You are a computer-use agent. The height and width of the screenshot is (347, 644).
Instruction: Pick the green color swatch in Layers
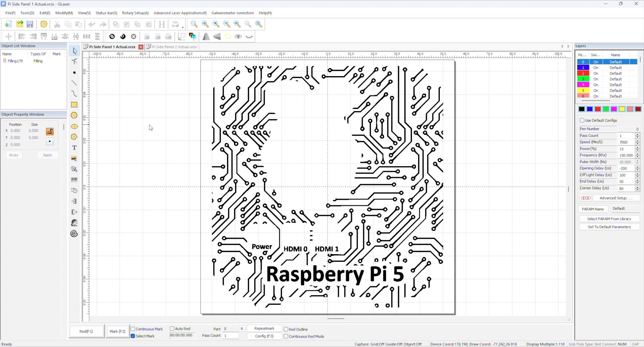point(606,109)
